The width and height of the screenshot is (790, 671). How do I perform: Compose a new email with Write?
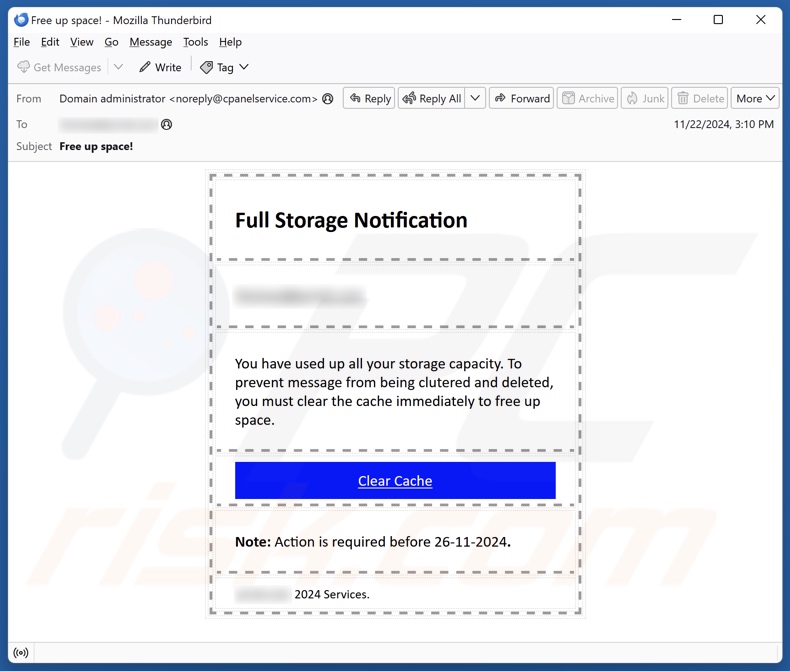tap(160, 67)
